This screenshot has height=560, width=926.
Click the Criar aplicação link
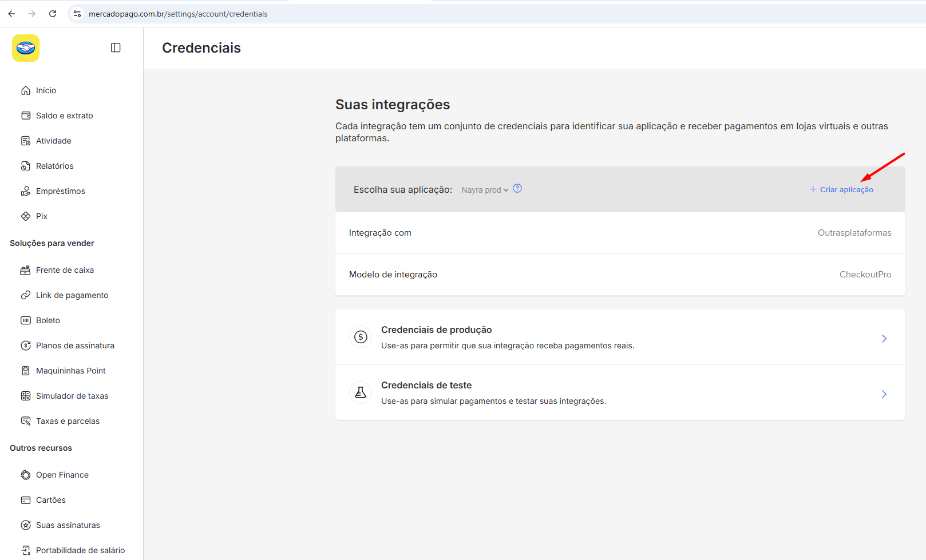point(841,189)
